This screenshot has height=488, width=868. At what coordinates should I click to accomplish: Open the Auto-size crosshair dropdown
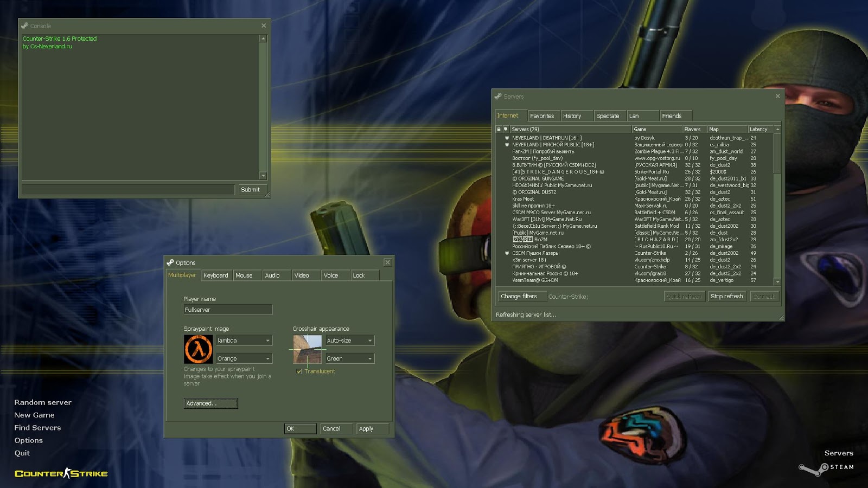[x=350, y=341]
